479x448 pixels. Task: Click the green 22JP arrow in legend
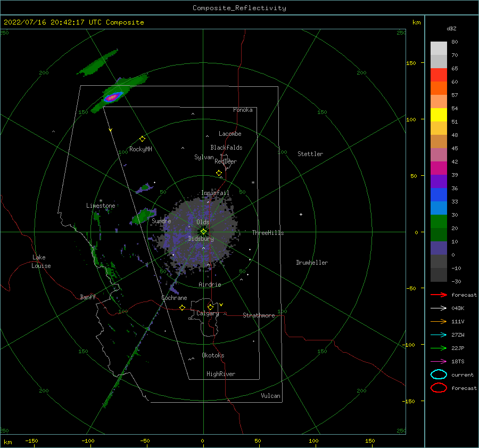439,348
